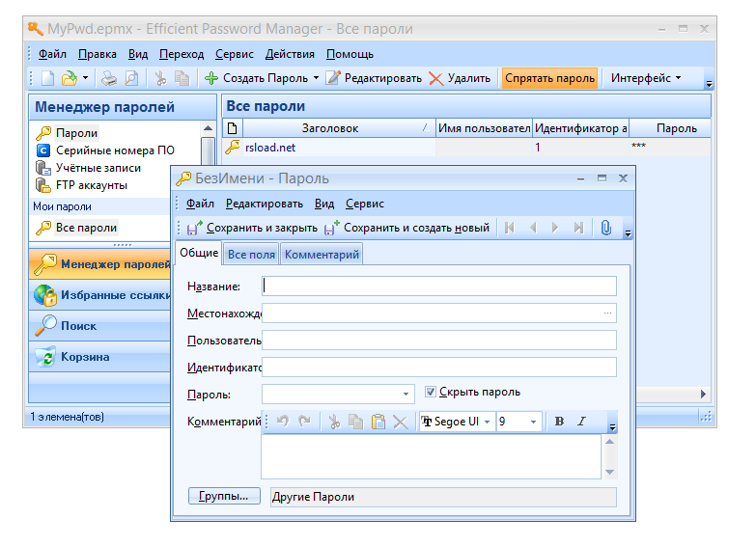Select Все пароли under Мои пароли
Viewport: 756px width, 546px height.
(x=86, y=228)
